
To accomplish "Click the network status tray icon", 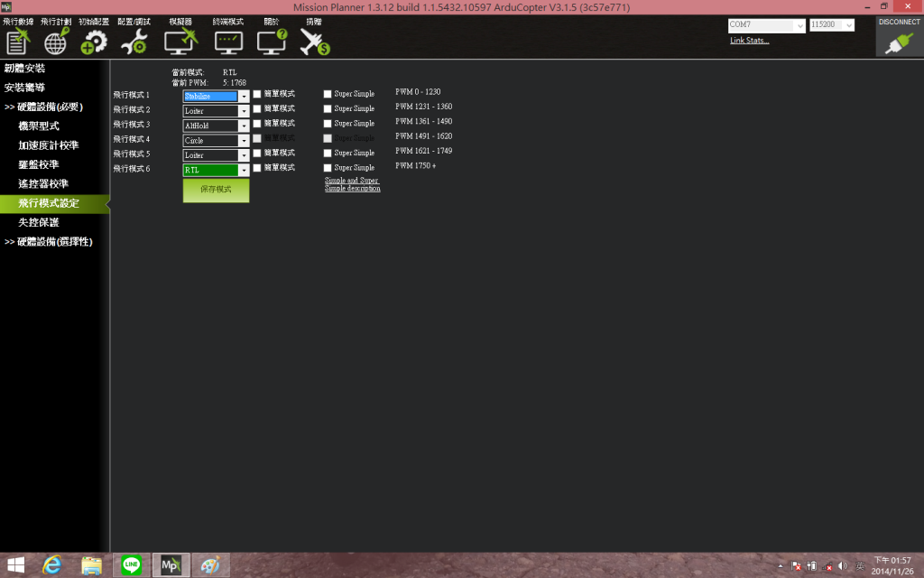I will pos(827,566).
